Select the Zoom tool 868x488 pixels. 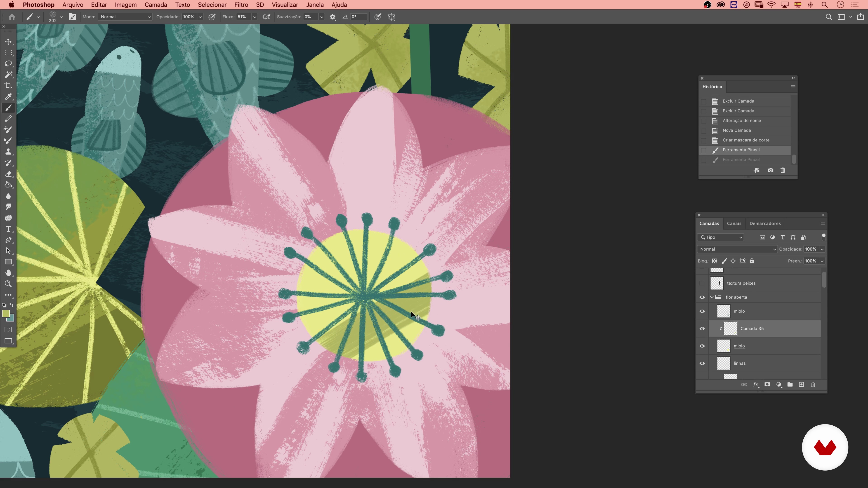[8, 284]
